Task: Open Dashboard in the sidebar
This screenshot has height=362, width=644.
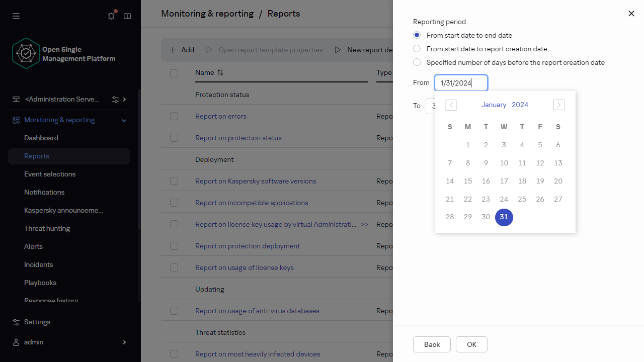Action: tap(41, 138)
